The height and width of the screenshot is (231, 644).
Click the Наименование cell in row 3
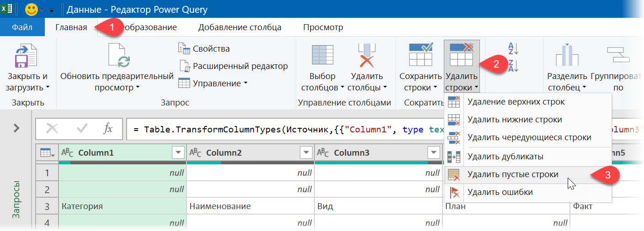(x=251, y=206)
